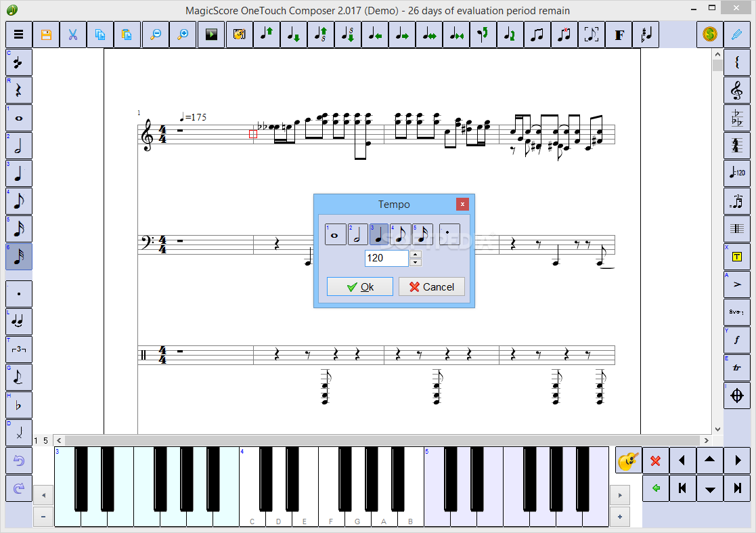Insert a brace from the right panel

coord(737,62)
